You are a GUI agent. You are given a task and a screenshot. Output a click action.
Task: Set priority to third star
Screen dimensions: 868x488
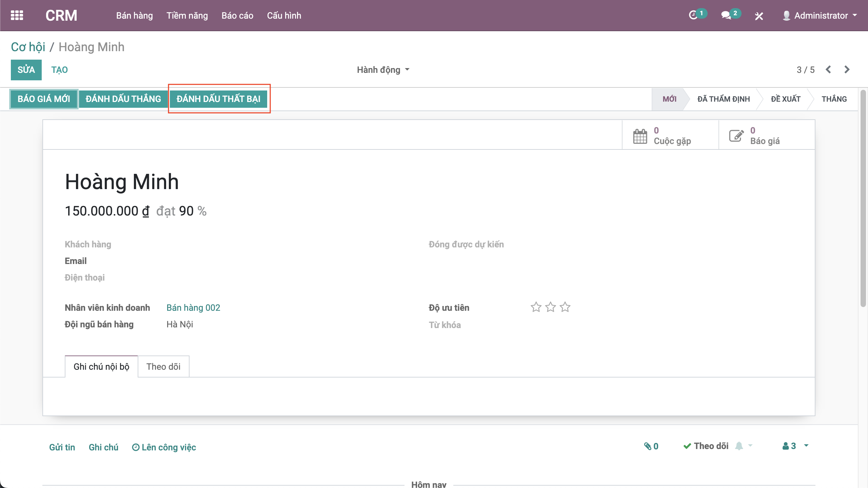(565, 307)
